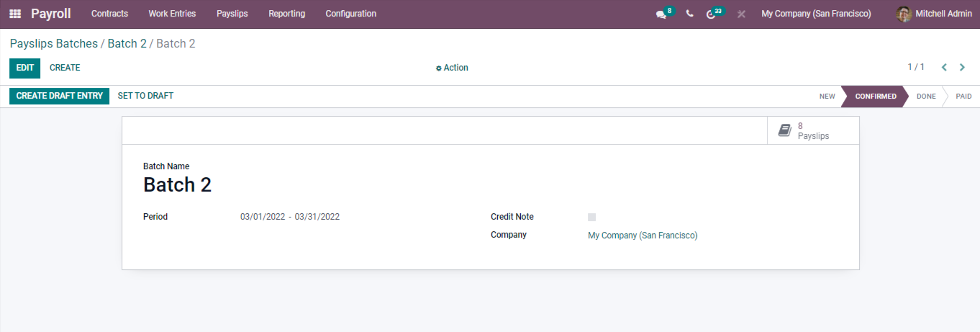The height and width of the screenshot is (332, 980).
Task: Open the Reporting menu
Action: pos(286,14)
